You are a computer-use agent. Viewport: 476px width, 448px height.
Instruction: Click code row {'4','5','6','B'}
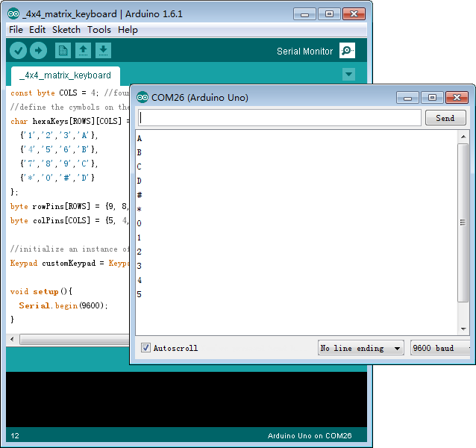click(59, 149)
